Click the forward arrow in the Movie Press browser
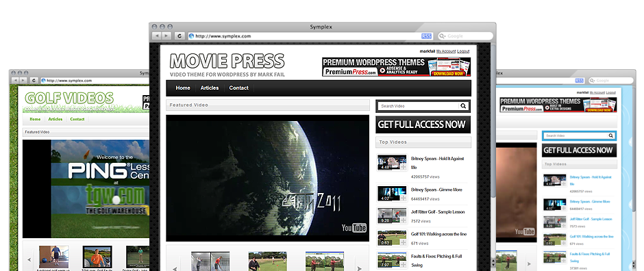The image size is (644, 271). tap(166, 36)
